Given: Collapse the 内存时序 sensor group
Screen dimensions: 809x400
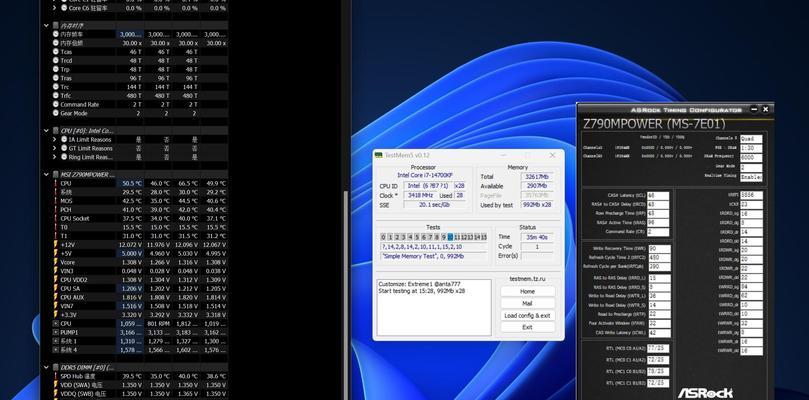Looking at the screenshot, I should pyautogui.click(x=46, y=25).
